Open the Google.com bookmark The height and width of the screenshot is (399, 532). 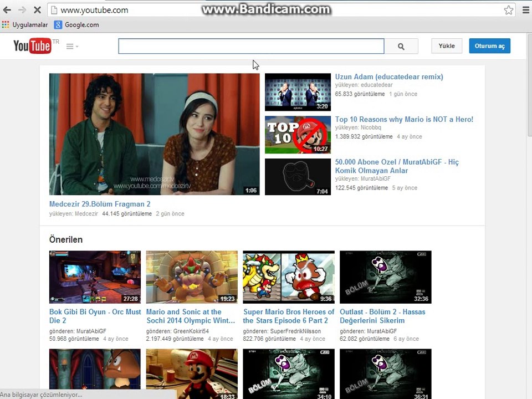(x=76, y=25)
